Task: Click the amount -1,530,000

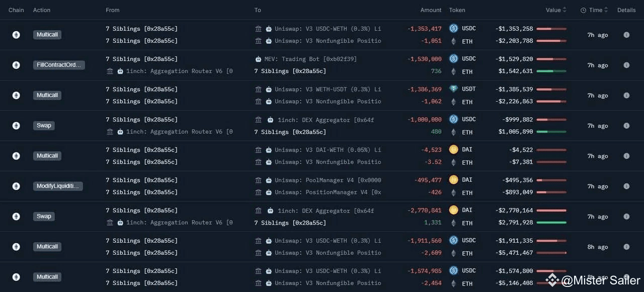Action: [x=424, y=59]
